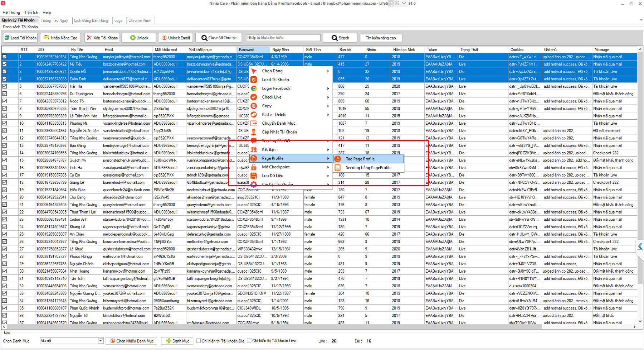Switch to the Logs tab

click(x=119, y=20)
